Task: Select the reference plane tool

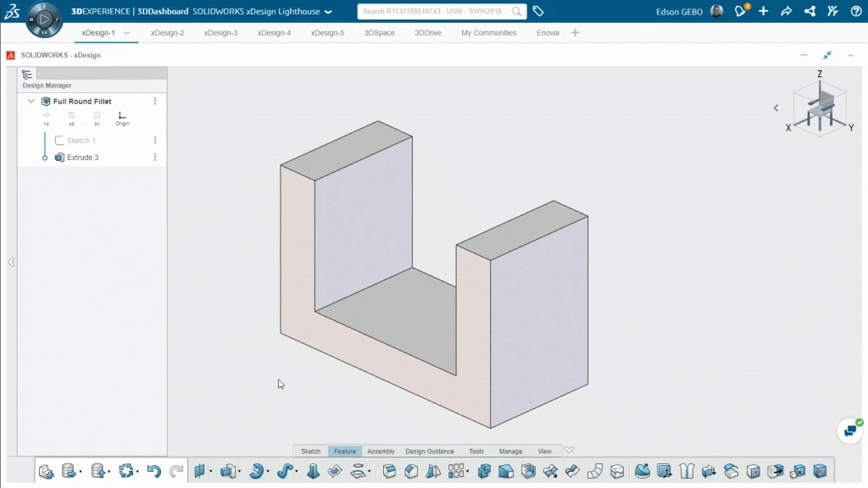Action: coord(200,471)
